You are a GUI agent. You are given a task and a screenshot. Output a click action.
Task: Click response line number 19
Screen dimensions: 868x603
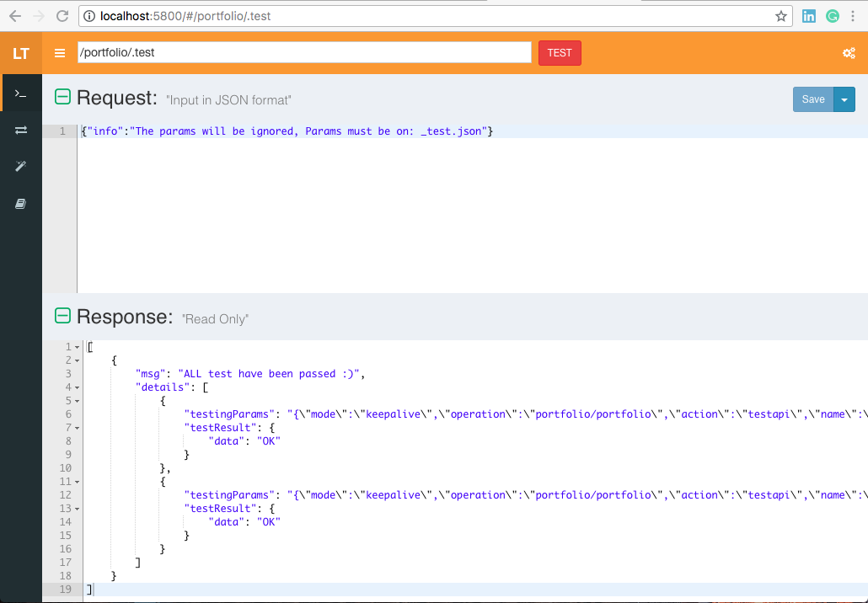66,590
